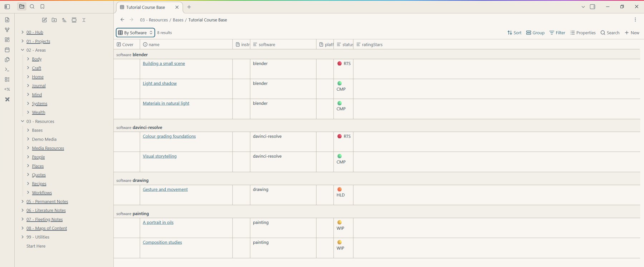Open the Filter options
This screenshot has width=644, height=267.
pyautogui.click(x=557, y=33)
